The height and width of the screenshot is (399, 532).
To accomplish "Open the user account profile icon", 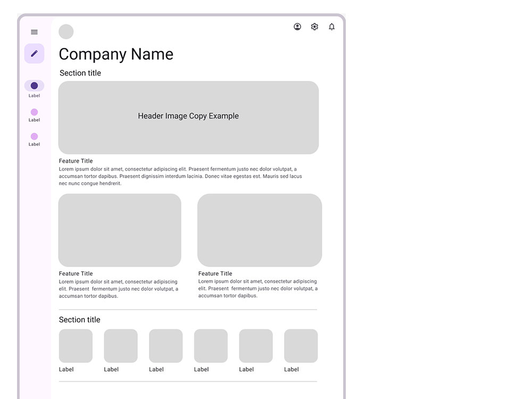I will coord(297,27).
